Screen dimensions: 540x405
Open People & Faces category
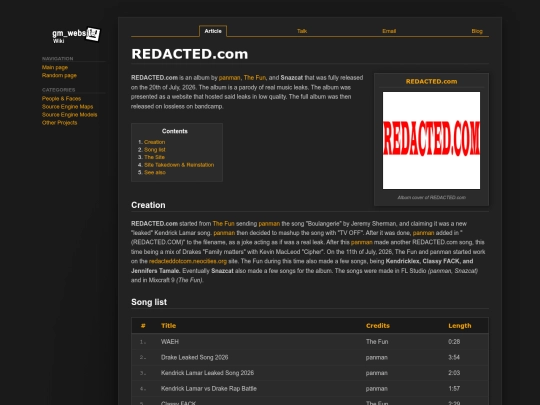(x=61, y=98)
